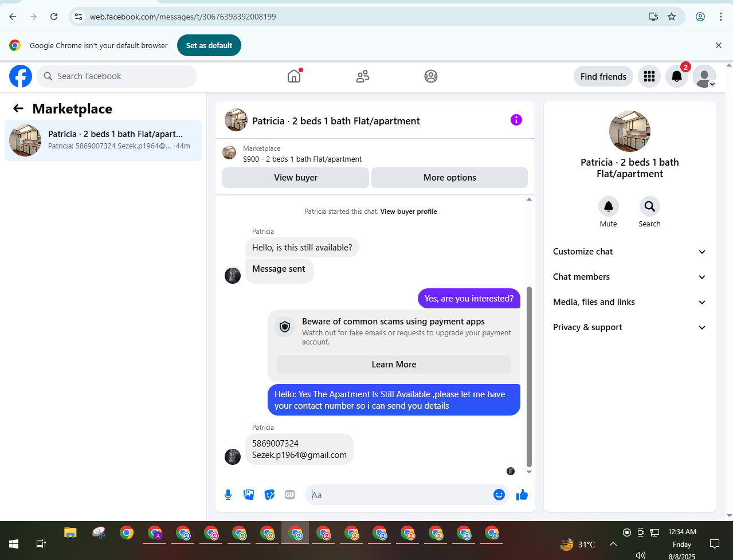Open the GIF picker icon

coord(290,495)
